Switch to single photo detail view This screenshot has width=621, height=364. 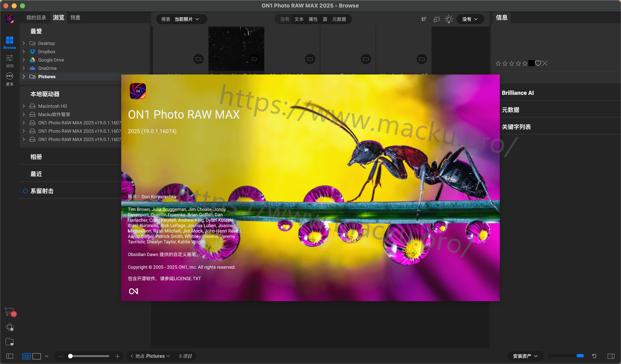pos(37,356)
